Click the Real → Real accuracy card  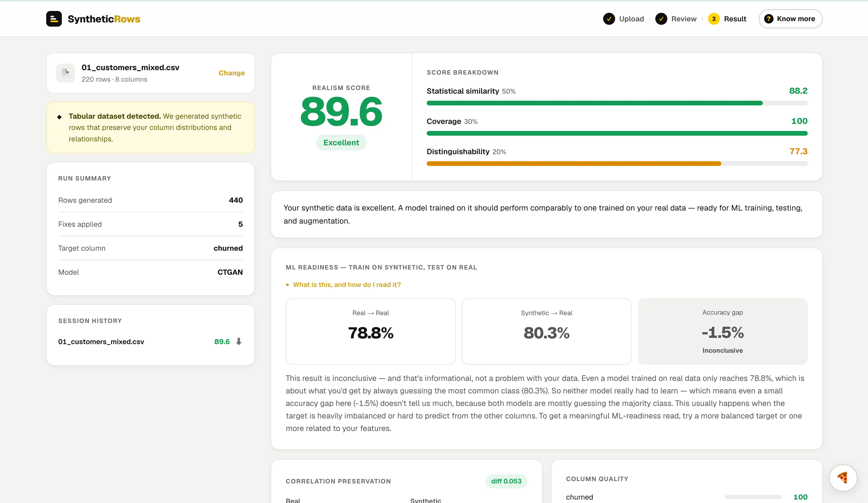tap(371, 331)
